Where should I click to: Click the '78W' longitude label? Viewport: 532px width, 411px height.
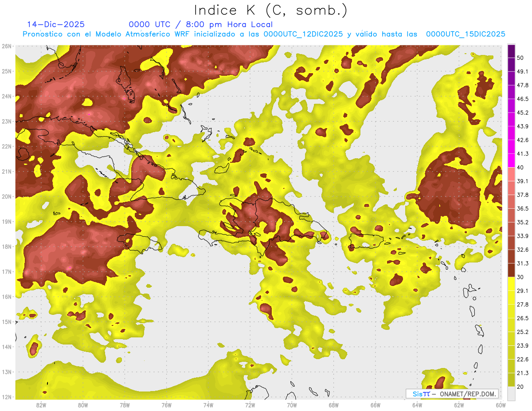point(125,405)
